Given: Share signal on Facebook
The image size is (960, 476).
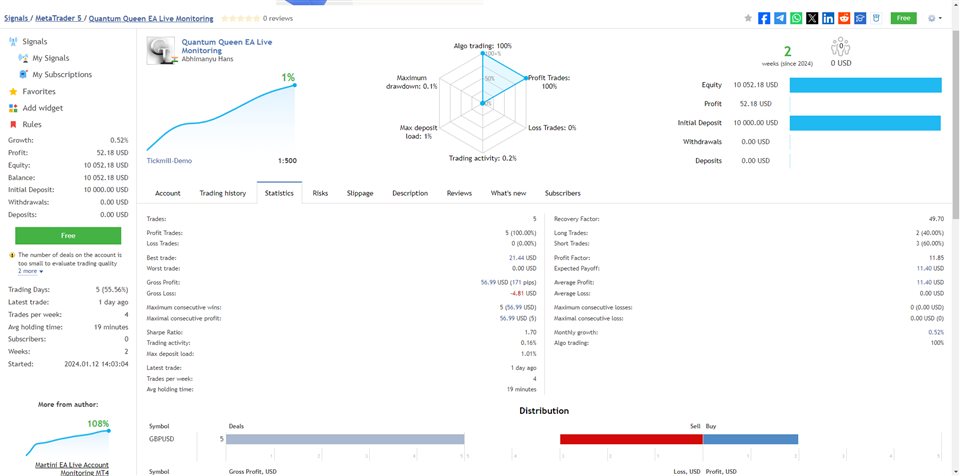Looking at the screenshot, I should (764, 18).
